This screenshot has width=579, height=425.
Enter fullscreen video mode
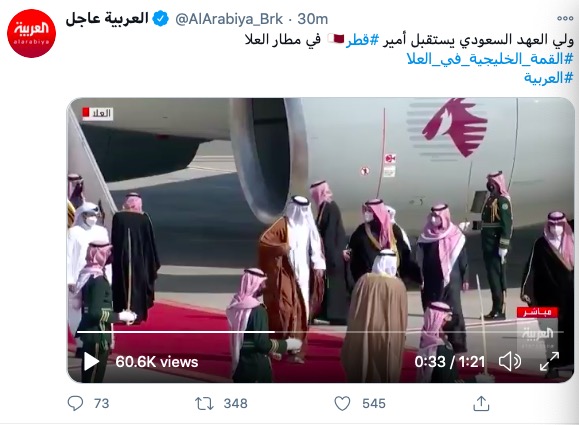pyautogui.click(x=549, y=361)
